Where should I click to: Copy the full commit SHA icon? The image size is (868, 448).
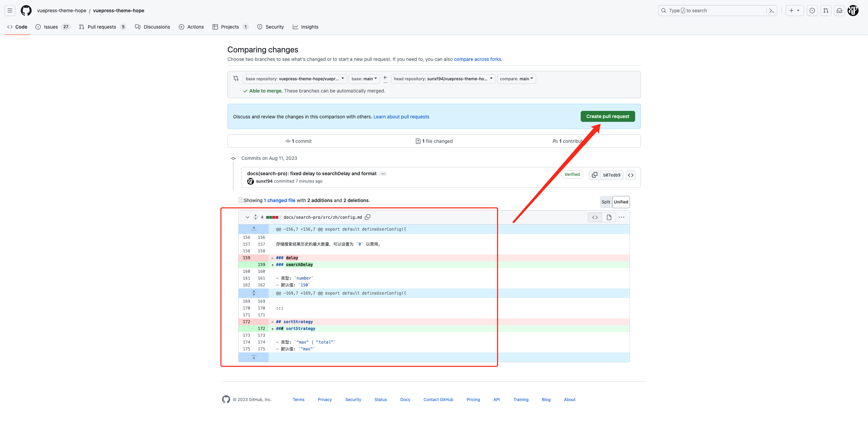pyautogui.click(x=595, y=175)
